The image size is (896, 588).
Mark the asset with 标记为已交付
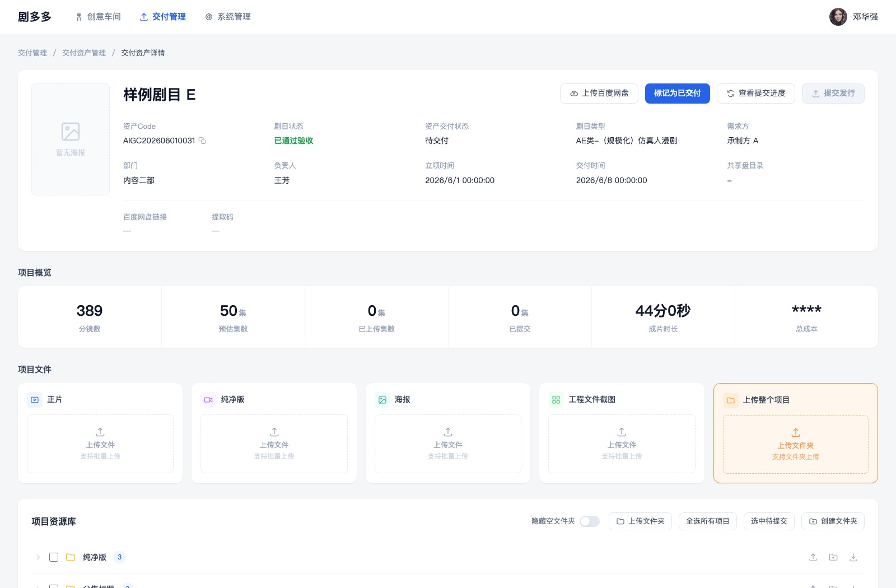pyautogui.click(x=678, y=94)
